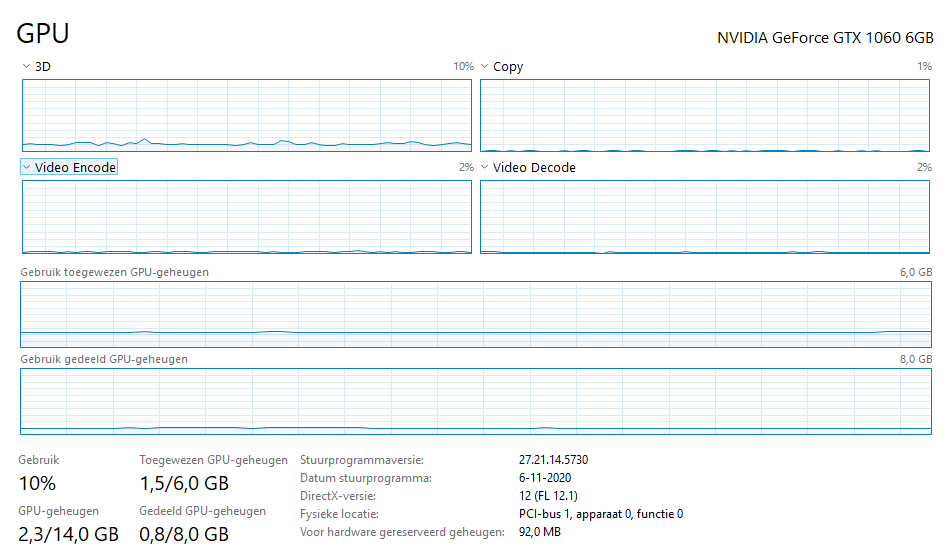The height and width of the screenshot is (557, 947).
Task: Click the 10% Gebruik value
Action: (37, 483)
